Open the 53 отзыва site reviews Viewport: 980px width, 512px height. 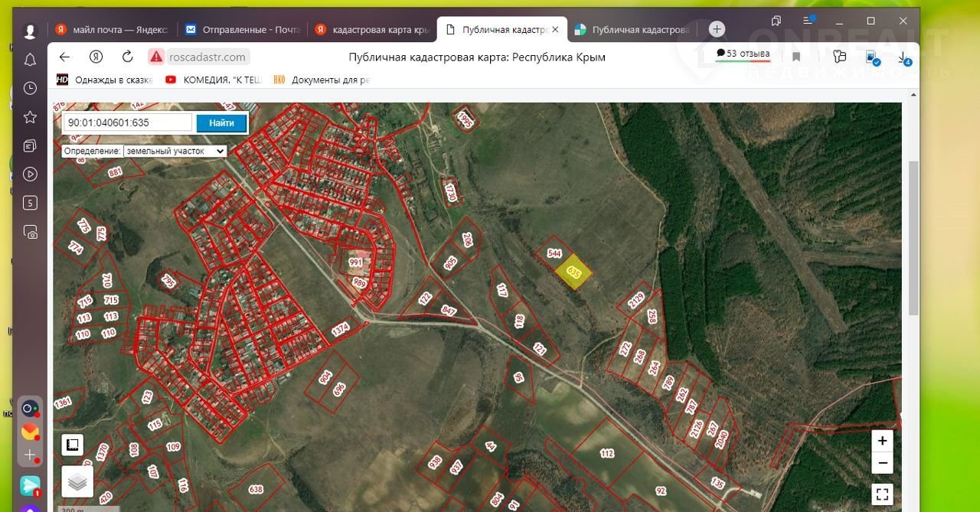[742, 54]
